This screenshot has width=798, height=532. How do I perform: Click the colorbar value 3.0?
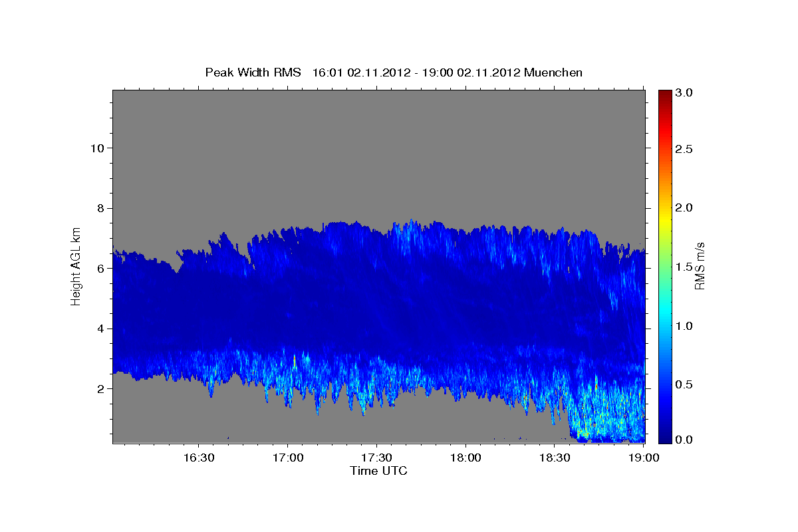[x=684, y=93]
